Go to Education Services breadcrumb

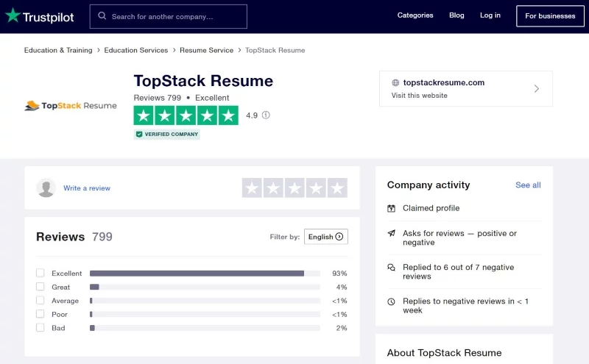[136, 50]
